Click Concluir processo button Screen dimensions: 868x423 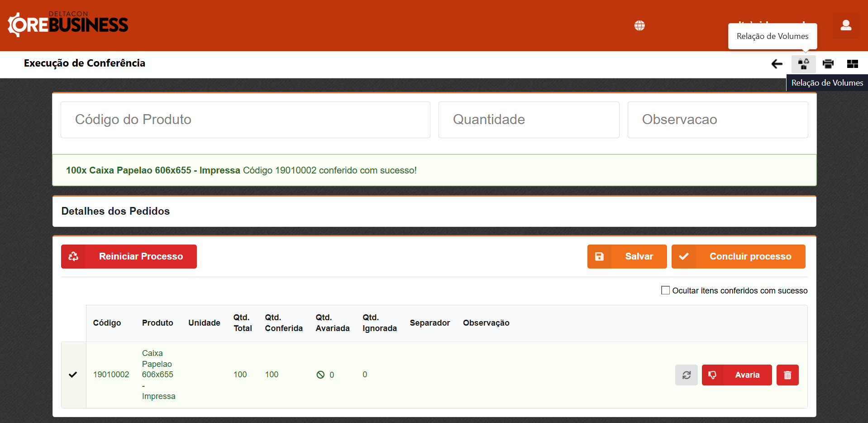coord(738,256)
